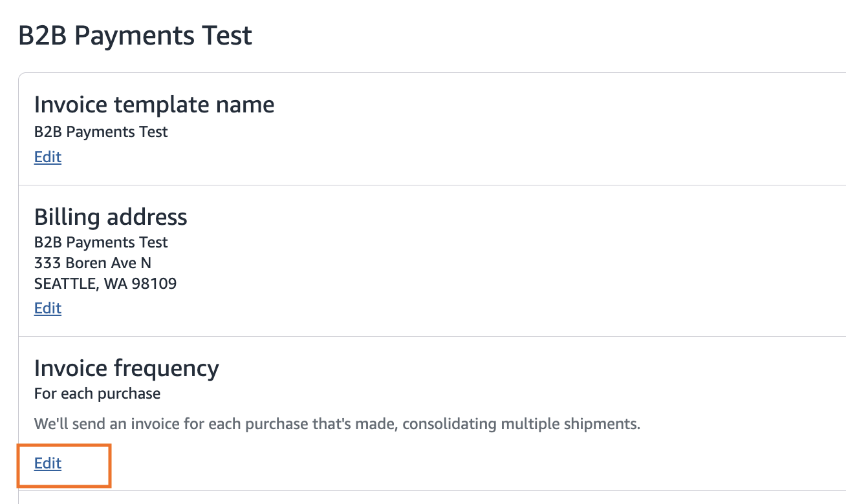This screenshot has width=846, height=504.
Task: Click Edit under Invoice template name
Action: click(x=47, y=157)
